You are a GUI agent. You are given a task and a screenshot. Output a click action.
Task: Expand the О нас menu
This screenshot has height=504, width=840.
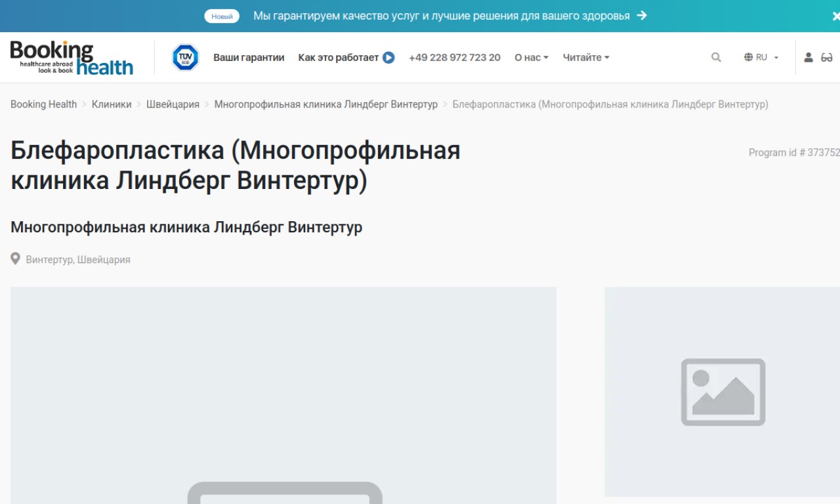532,58
